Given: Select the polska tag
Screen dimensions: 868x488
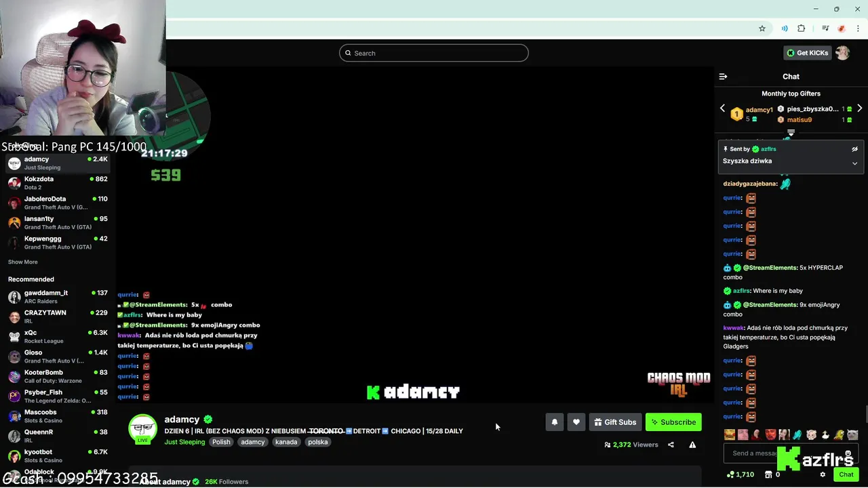Looking at the screenshot, I should coord(317,442).
